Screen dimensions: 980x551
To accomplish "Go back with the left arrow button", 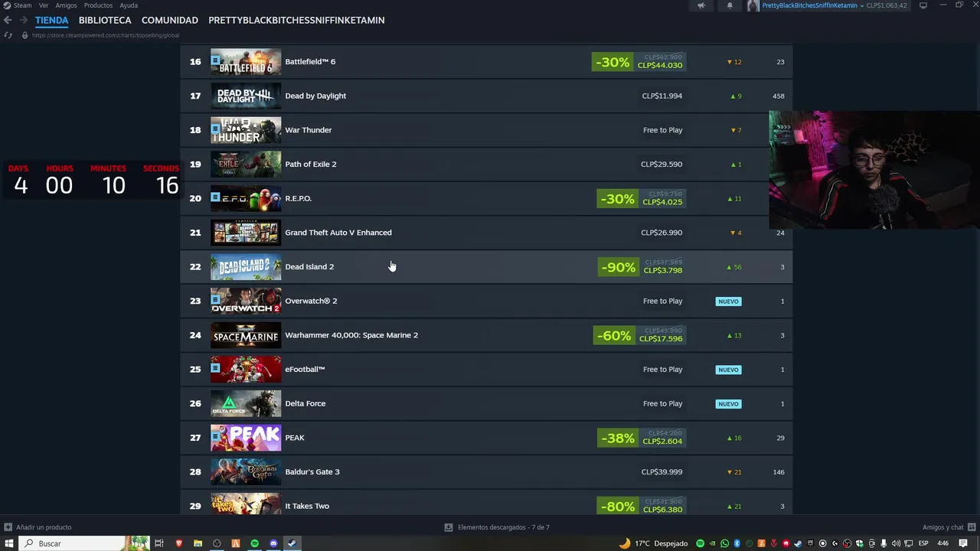I will pyautogui.click(x=8, y=20).
